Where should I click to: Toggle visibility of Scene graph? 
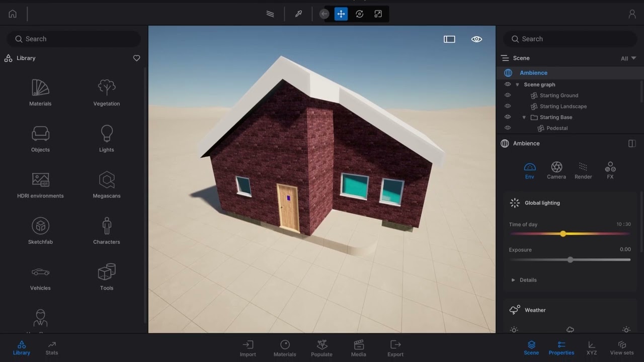pos(508,84)
